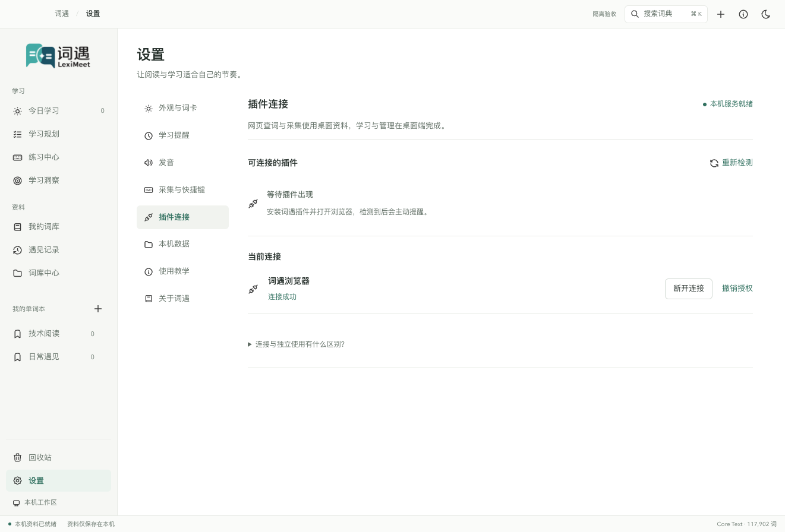Open 今日学习 in the sidebar

(x=58, y=111)
